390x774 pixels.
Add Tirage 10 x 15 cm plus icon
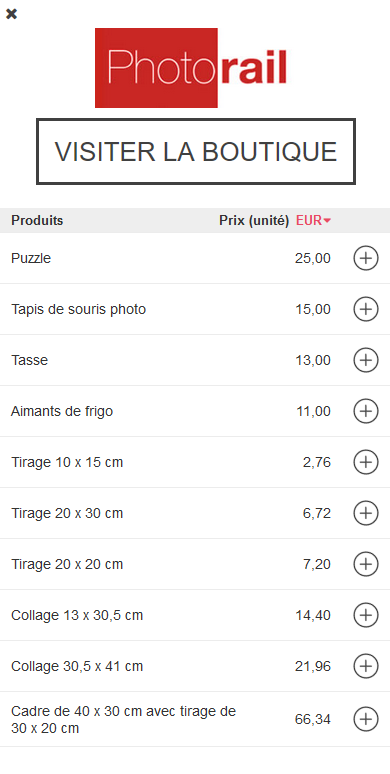pos(366,463)
